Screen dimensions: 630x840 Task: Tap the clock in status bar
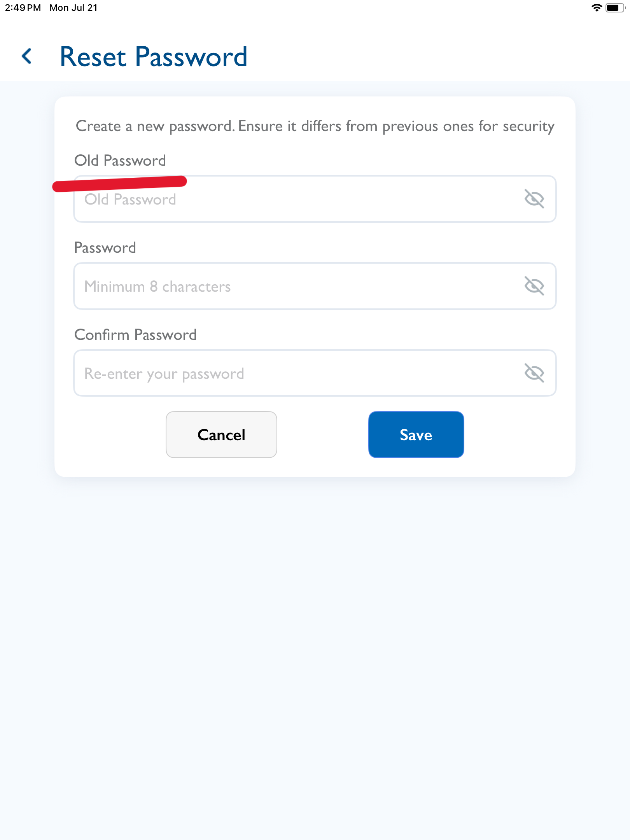click(x=23, y=8)
